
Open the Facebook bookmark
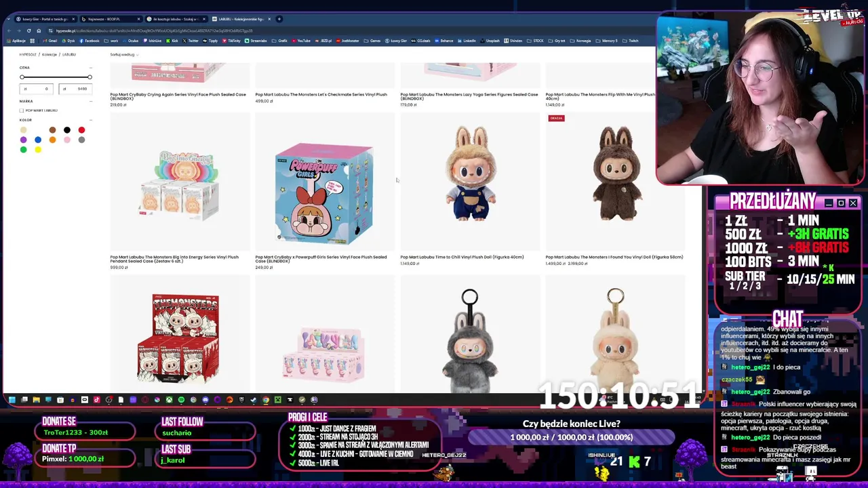tap(89, 41)
